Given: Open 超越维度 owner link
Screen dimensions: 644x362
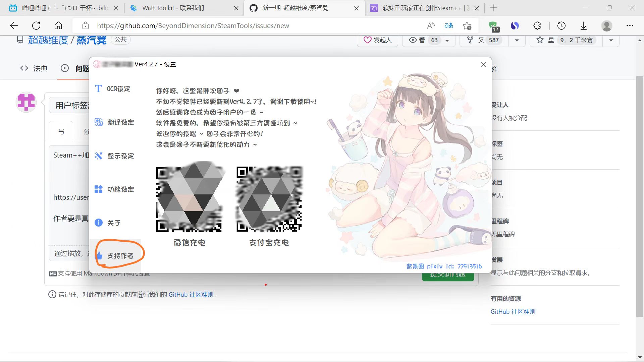Looking at the screenshot, I should pos(48,40).
